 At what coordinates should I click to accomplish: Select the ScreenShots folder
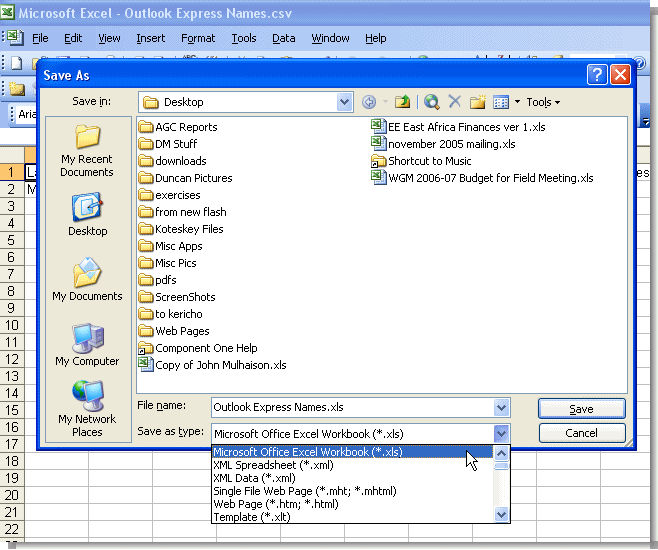click(x=177, y=297)
